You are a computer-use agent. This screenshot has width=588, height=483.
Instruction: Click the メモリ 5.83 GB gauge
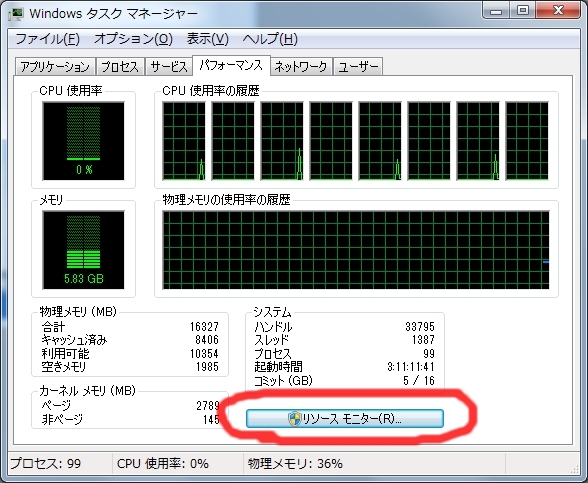(x=83, y=250)
